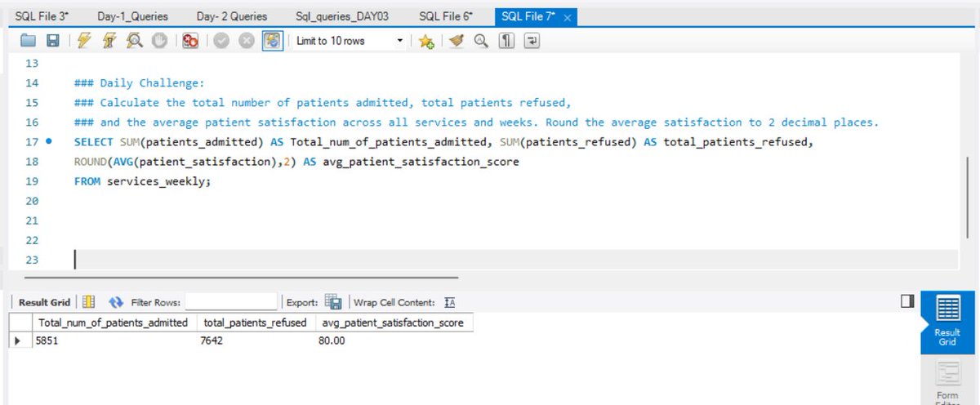Save snippet with star plus icon
The image size is (980, 405).
426,41
